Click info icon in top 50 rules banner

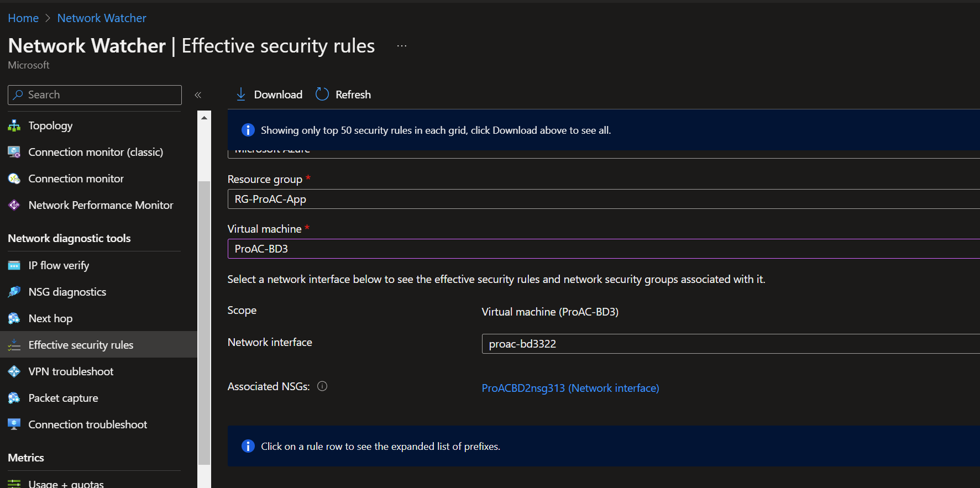[x=248, y=130]
